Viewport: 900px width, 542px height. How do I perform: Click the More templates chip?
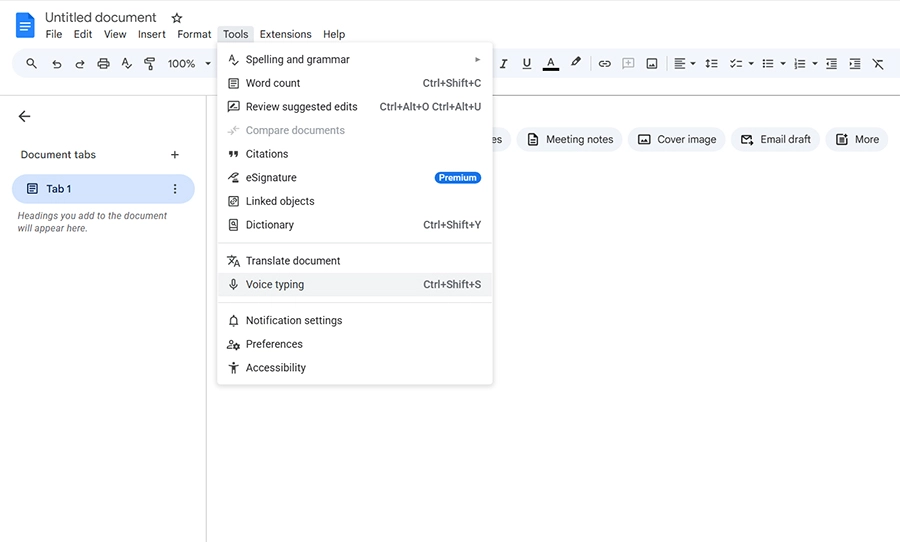tap(857, 140)
